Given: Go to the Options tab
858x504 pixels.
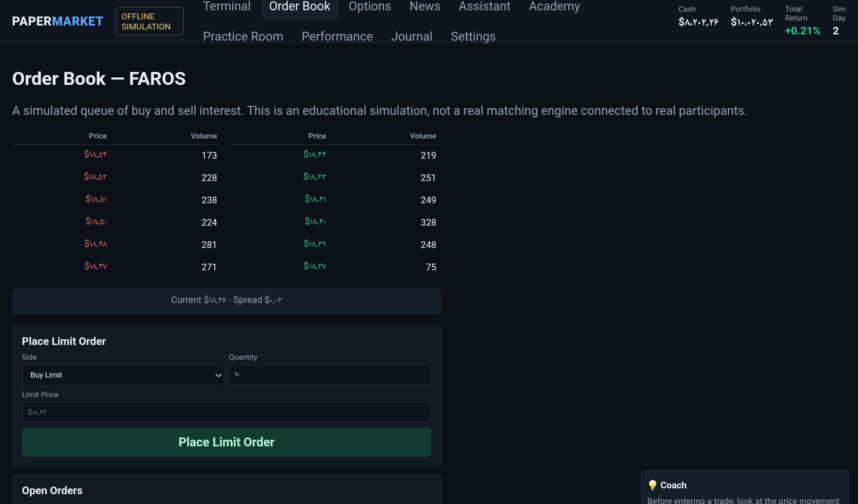Looking at the screenshot, I should pos(370,7).
